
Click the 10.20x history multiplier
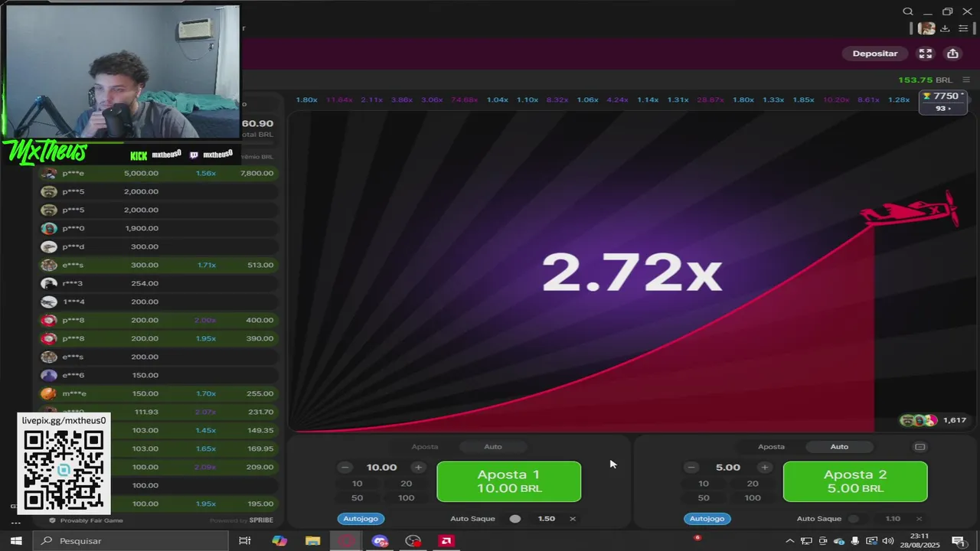point(835,100)
